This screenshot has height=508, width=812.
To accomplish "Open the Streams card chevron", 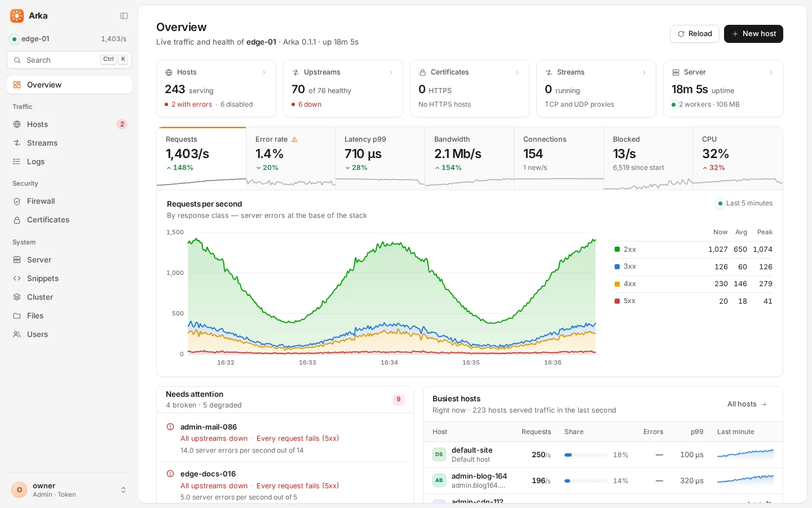I will pos(644,72).
